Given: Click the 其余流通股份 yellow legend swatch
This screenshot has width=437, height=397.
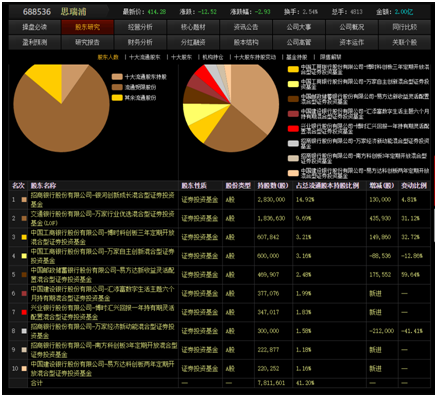Looking at the screenshot, I should (117, 98).
